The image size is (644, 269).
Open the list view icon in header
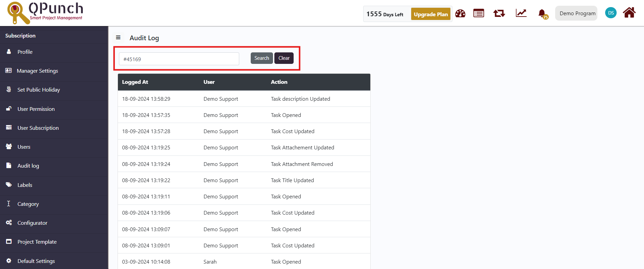(478, 14)
